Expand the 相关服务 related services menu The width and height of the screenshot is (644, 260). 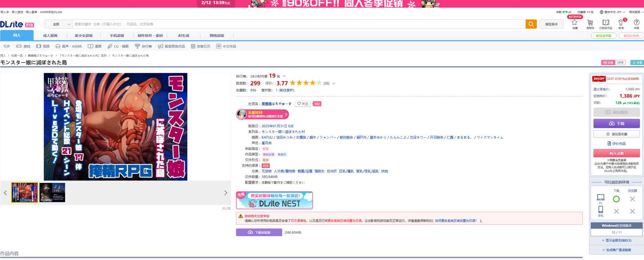coord(636,12)
